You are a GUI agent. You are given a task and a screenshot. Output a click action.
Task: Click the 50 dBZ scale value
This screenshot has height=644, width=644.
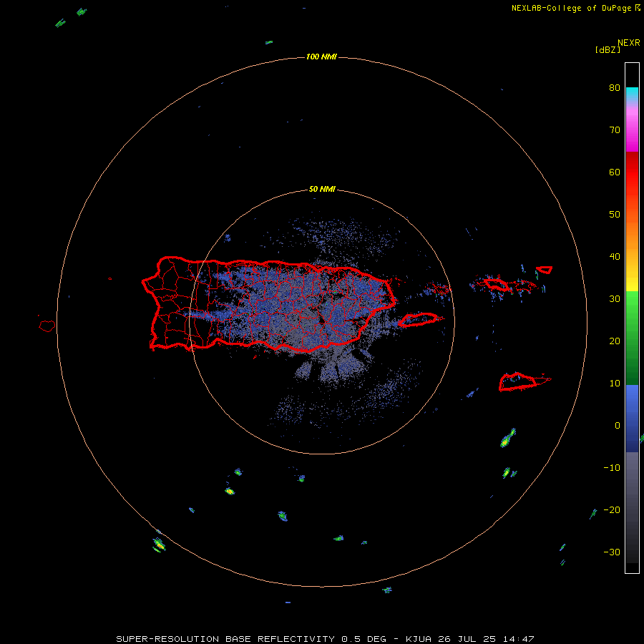pos(615,215)
